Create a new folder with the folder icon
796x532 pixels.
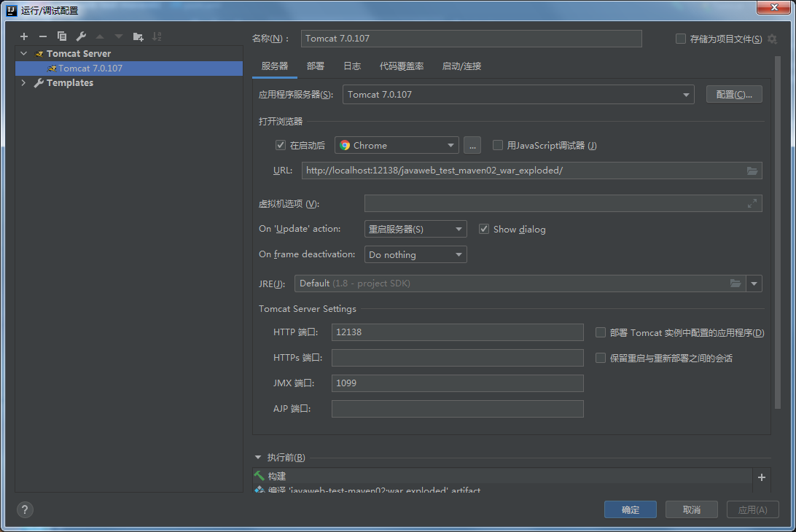[x=138, y=36]
